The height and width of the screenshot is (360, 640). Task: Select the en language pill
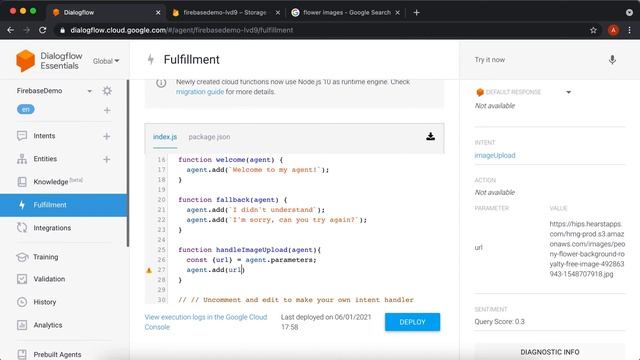26,109
